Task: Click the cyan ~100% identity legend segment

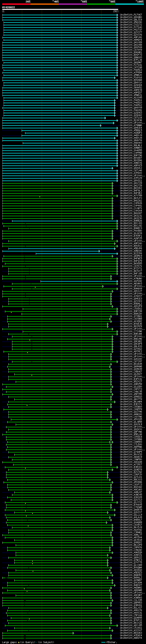Action: click(x=130, y=4)
